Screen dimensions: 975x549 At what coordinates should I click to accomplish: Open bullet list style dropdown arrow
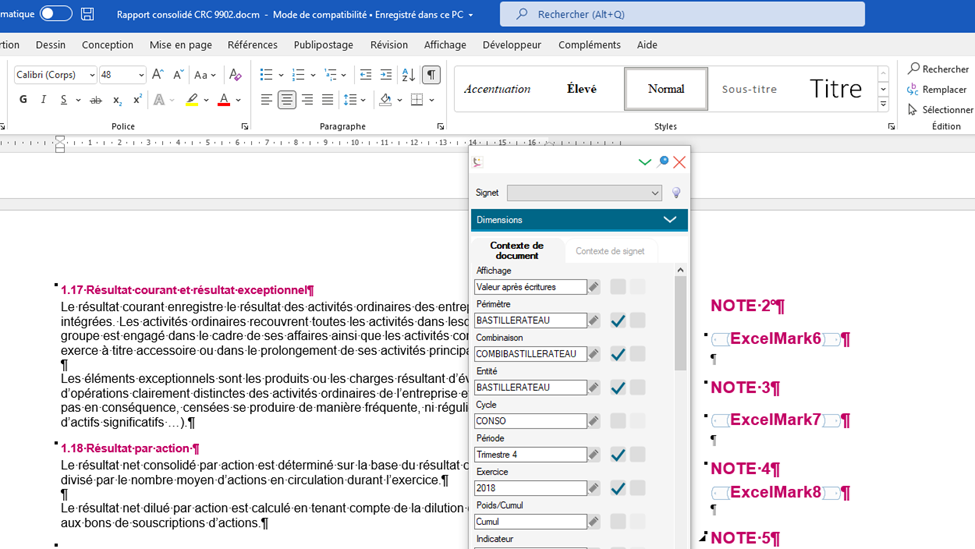281,75
